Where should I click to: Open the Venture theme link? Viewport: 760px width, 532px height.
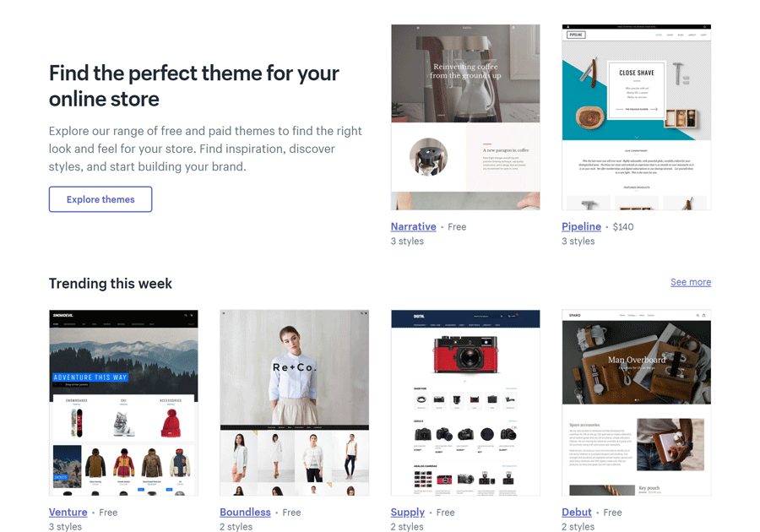point(68,512)
